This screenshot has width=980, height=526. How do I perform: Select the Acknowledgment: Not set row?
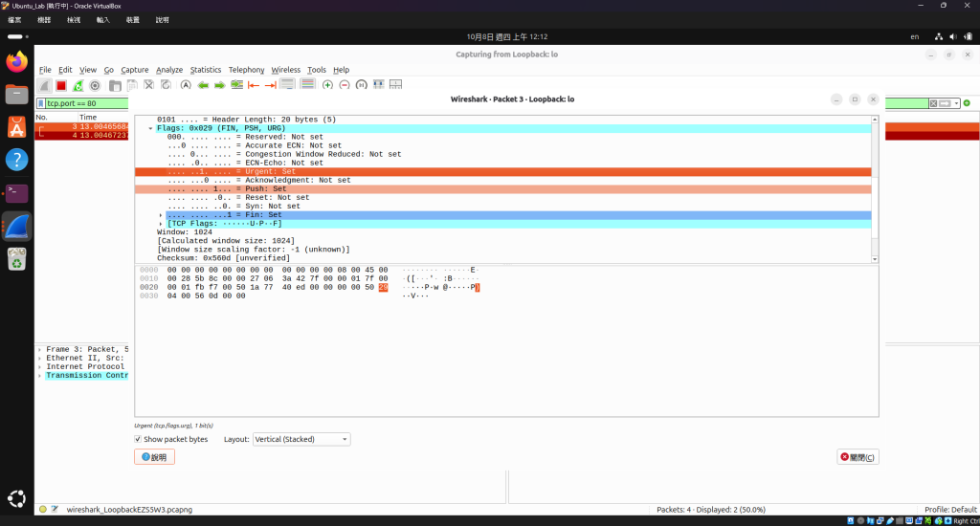503,180
